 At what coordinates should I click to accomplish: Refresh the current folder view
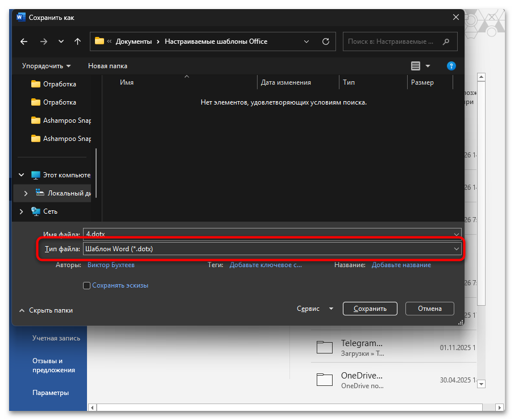(326, 41)
